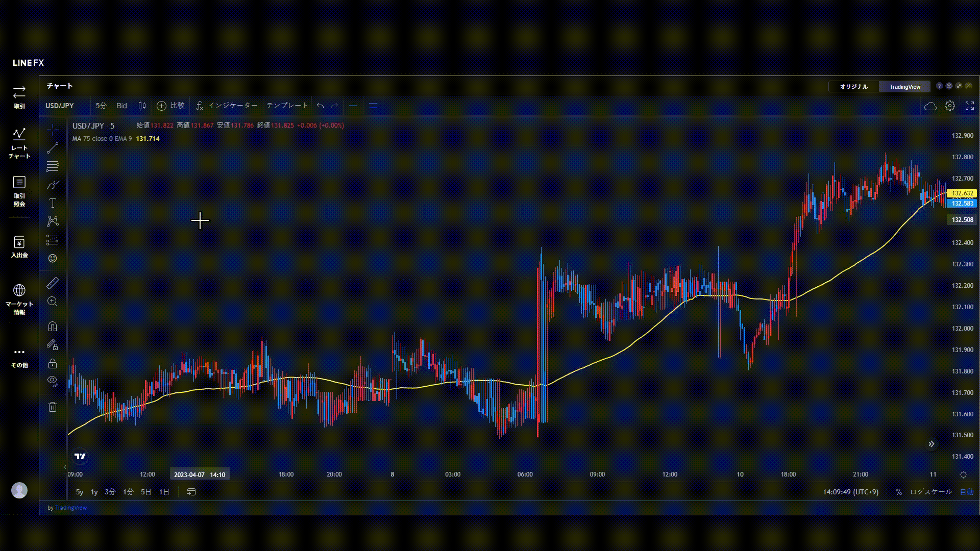Toggle log scale (ログスケール)

[931, 492]
